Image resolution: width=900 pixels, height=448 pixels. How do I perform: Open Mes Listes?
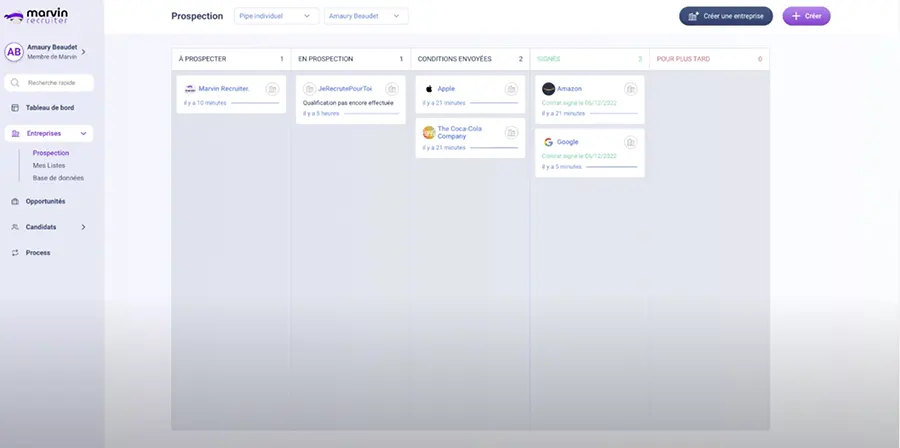pos(49,165)
